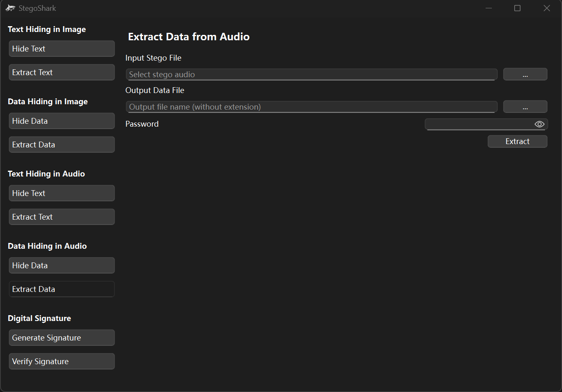Toggle password visibility eye icon
The height and width of the screenshot is (392, 562).
point(539,124)
